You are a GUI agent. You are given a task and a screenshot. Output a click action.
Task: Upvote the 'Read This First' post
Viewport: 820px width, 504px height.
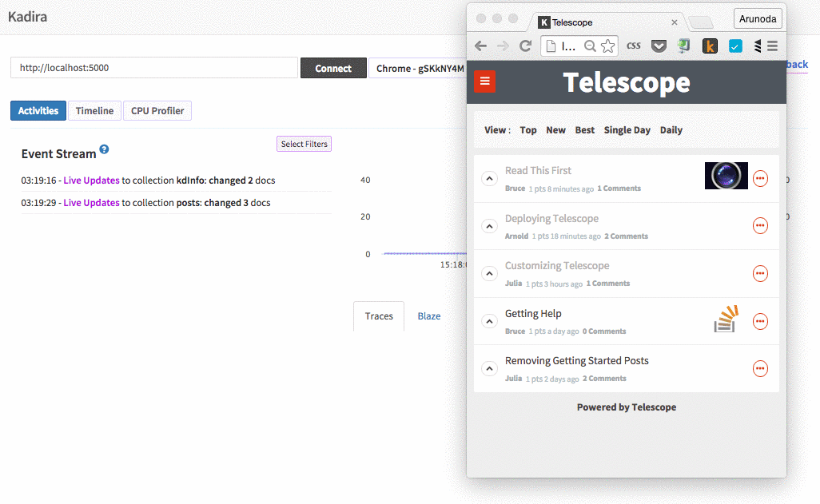click(x=489, y=178)
